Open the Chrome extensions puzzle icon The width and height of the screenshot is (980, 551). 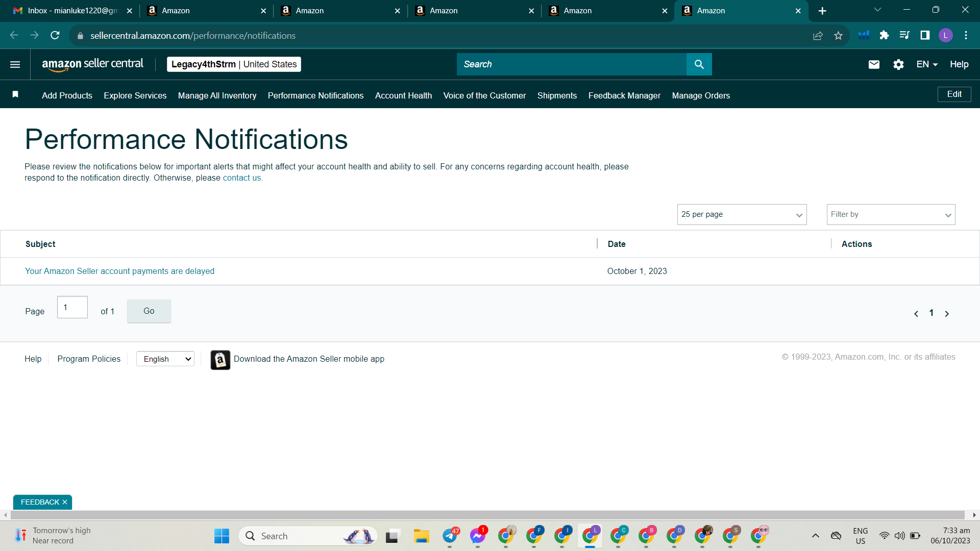884,35
